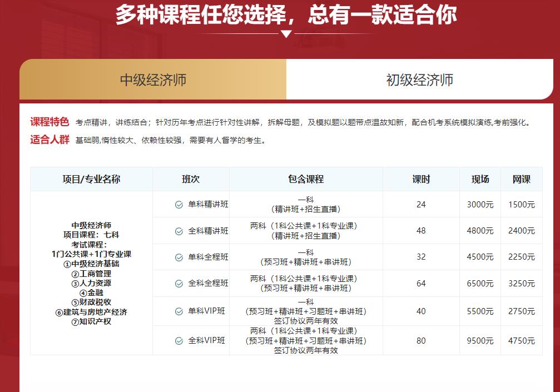Click the check icon beside 全科VIP班
560x392 pixels.
(179, 341)
